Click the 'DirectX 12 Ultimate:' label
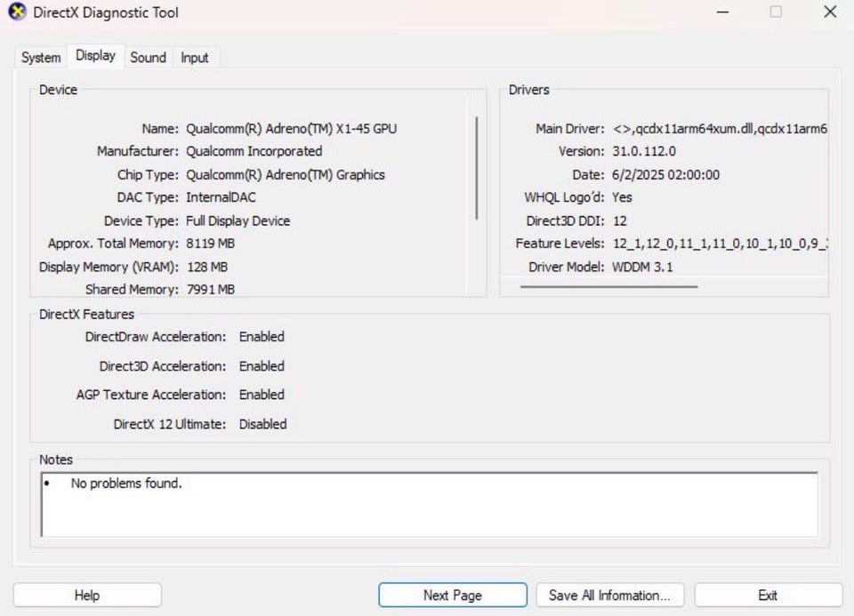Screen dimensions: 854x616 click(169, 424)
